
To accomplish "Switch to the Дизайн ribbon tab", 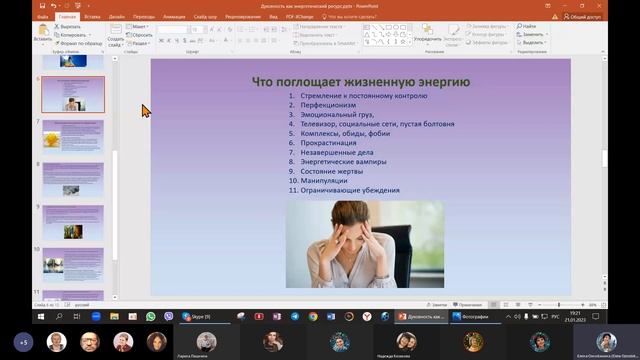I will pos(117,17).
